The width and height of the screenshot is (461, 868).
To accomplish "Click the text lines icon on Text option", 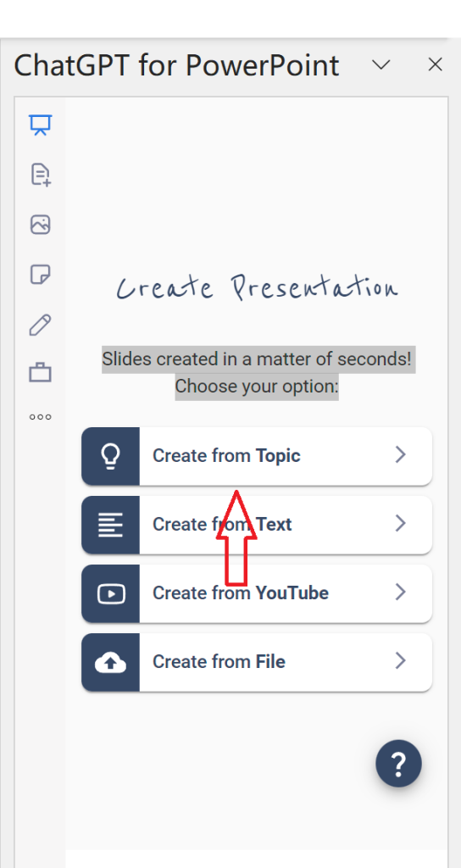I will click(111, 525).
